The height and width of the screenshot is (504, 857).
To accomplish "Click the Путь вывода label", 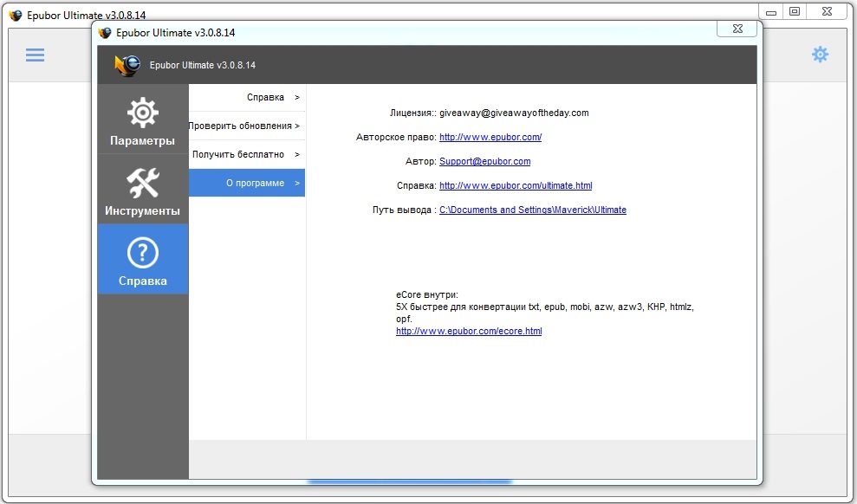I will point(404,210).
